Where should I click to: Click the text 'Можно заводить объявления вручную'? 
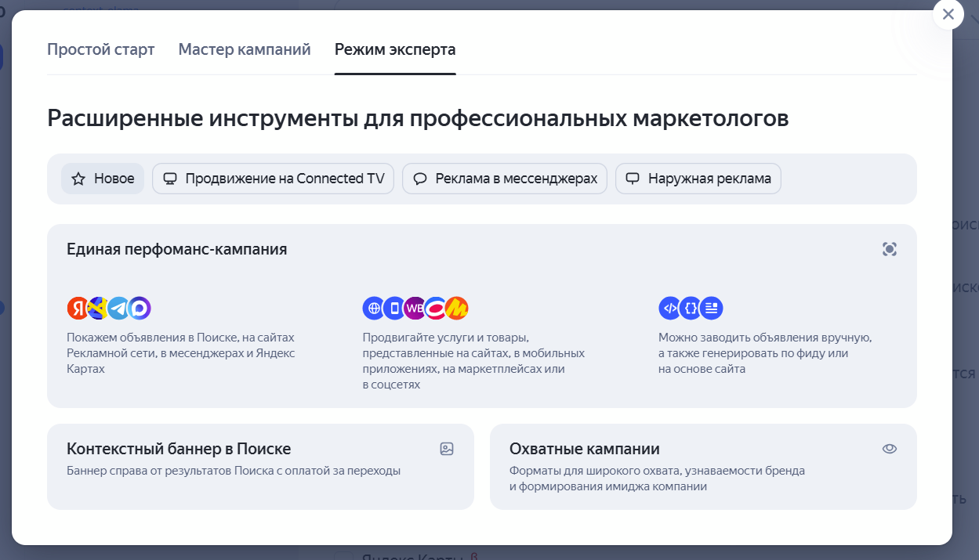click(765, 338)
